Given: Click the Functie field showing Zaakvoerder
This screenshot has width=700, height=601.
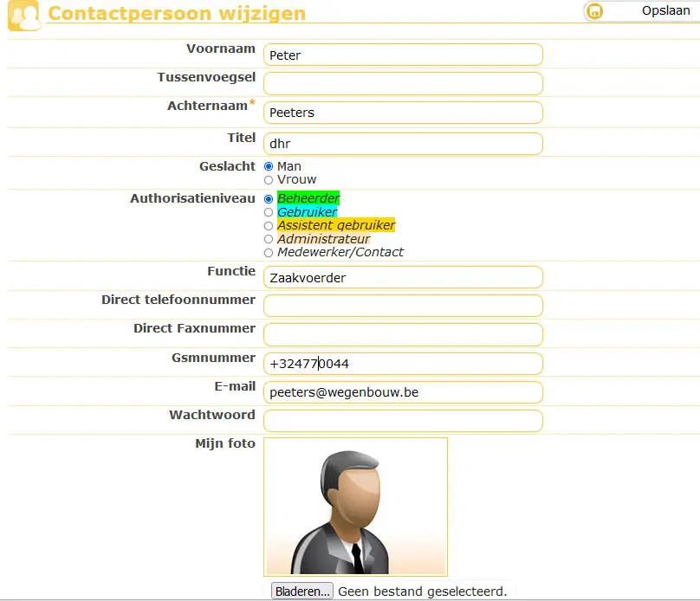Looking at the screenshot, I should (x=403, y=277).
